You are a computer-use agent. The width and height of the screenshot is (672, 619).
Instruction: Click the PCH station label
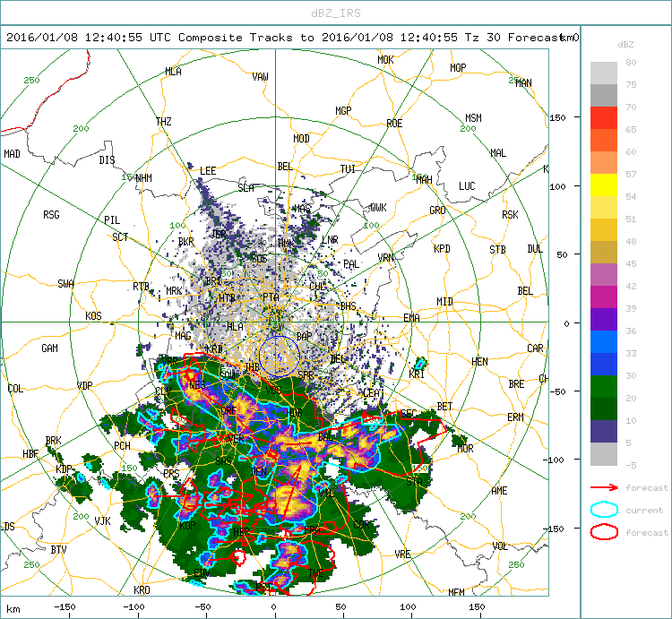(x=122, y=446)
